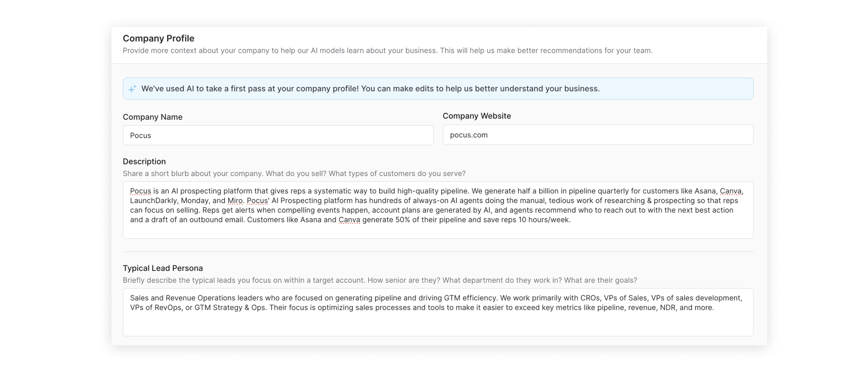
Task: Click the Company Name label
Action: click(153, 117)
